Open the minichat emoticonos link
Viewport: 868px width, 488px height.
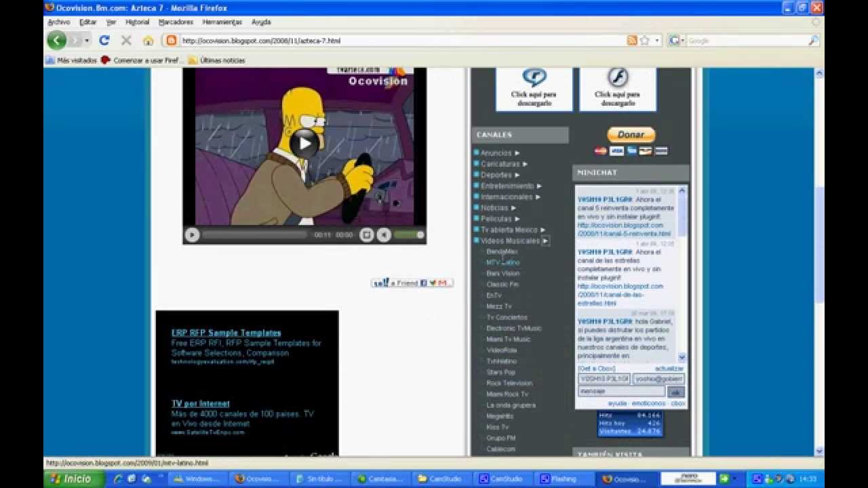click(649, 403)
